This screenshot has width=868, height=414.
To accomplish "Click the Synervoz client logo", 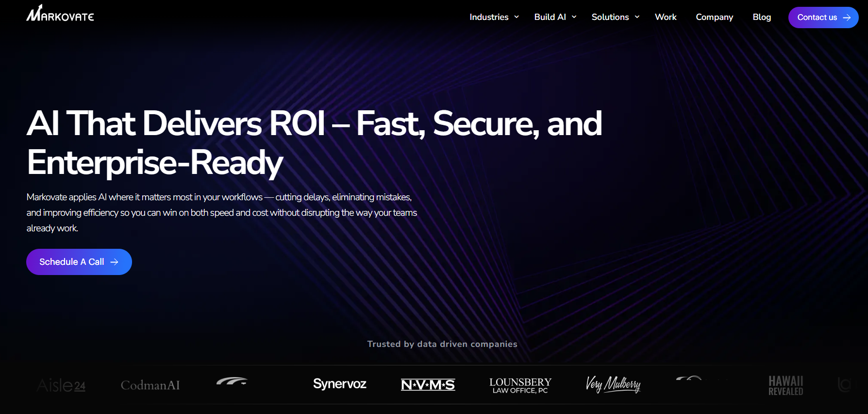I will tap(339, 384).
